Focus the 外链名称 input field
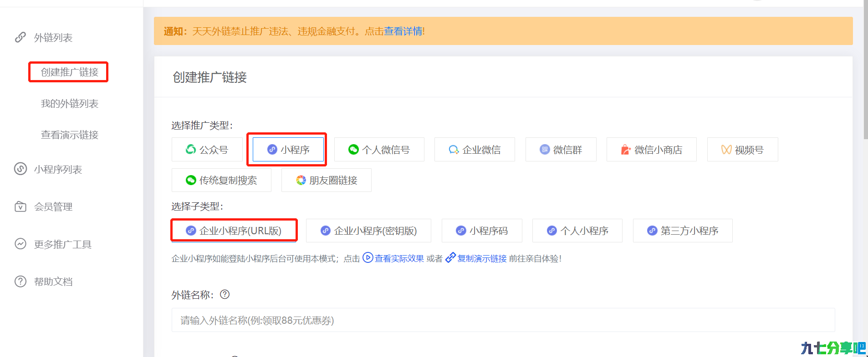This screenshot has width=868, height=357. (x=503, y=320)
